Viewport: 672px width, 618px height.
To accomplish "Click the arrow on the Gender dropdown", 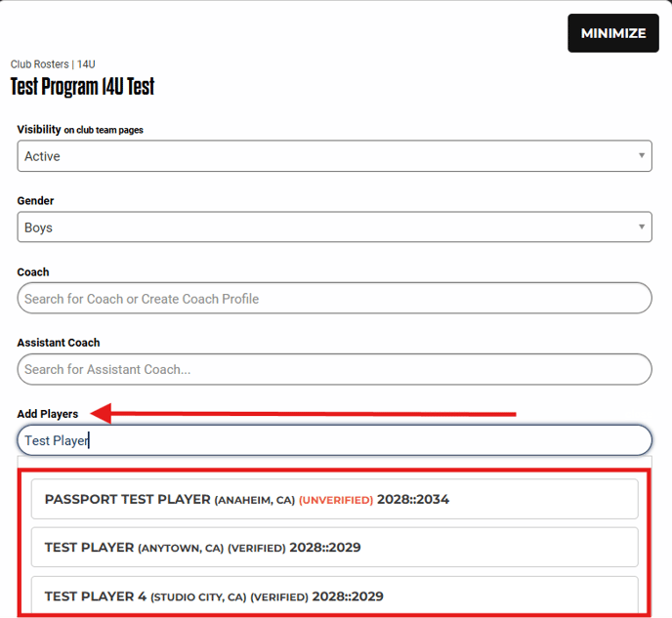I will tap(641, 227).
